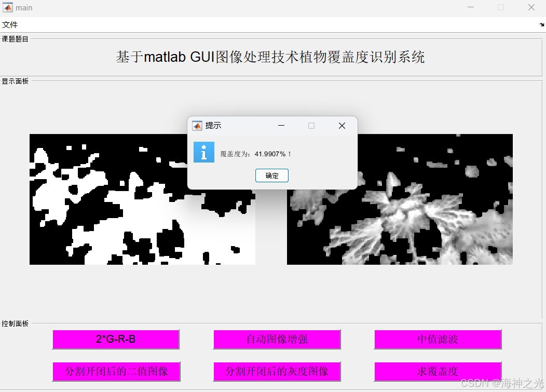Click the main window title text

(24, 8)
